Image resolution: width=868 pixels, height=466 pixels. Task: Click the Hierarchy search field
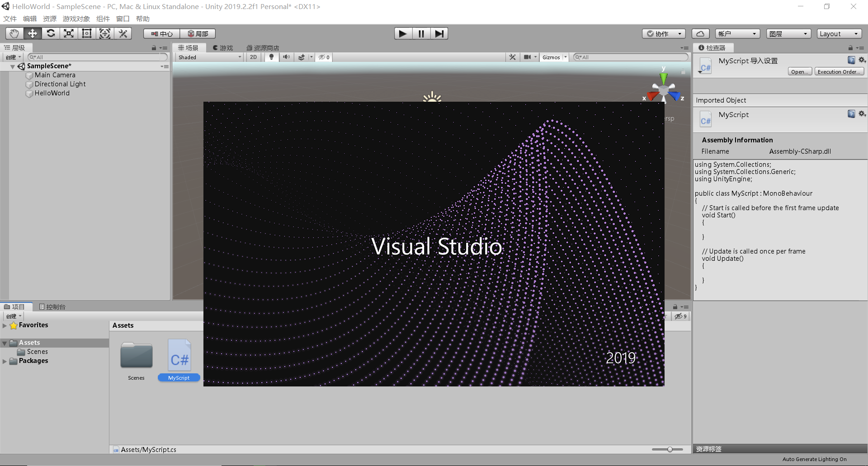coord(97,57)
